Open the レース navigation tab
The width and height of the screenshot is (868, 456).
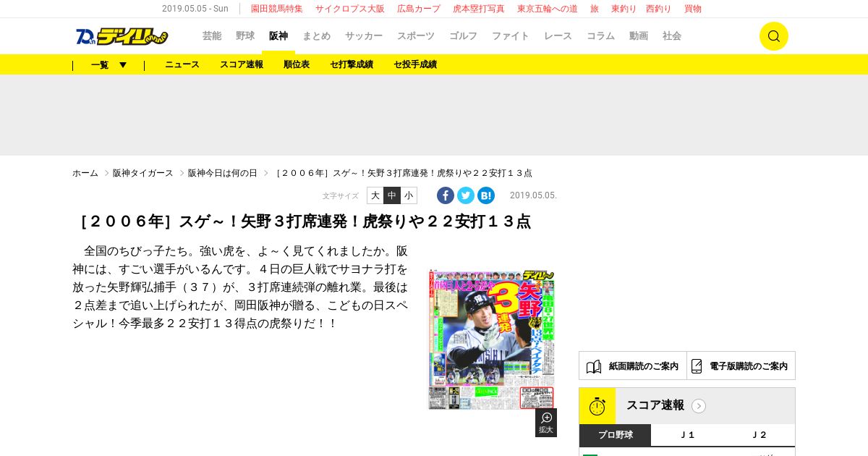(x=558, y=36)
